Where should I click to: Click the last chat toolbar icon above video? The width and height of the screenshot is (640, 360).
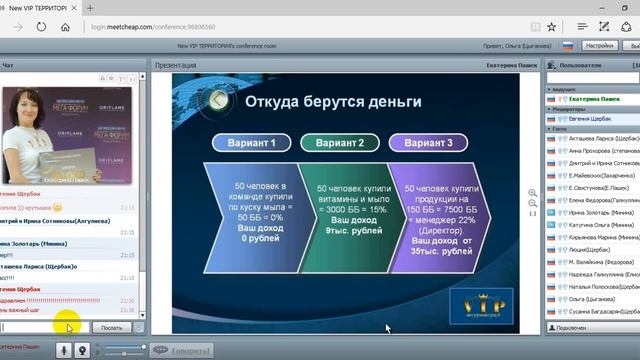click(x=131, y=79)
